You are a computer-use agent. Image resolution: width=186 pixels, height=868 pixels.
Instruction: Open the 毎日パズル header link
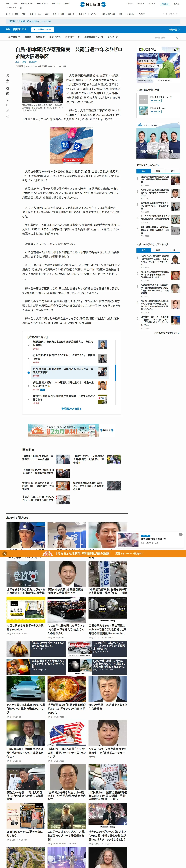[56, 4]
